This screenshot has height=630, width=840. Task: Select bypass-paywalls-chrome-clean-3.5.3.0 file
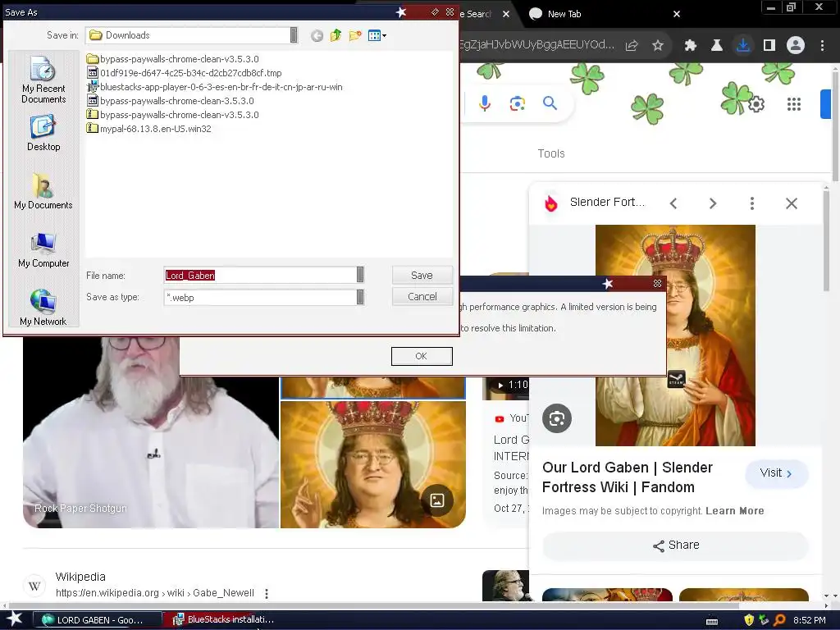click(x=171, y=101)
